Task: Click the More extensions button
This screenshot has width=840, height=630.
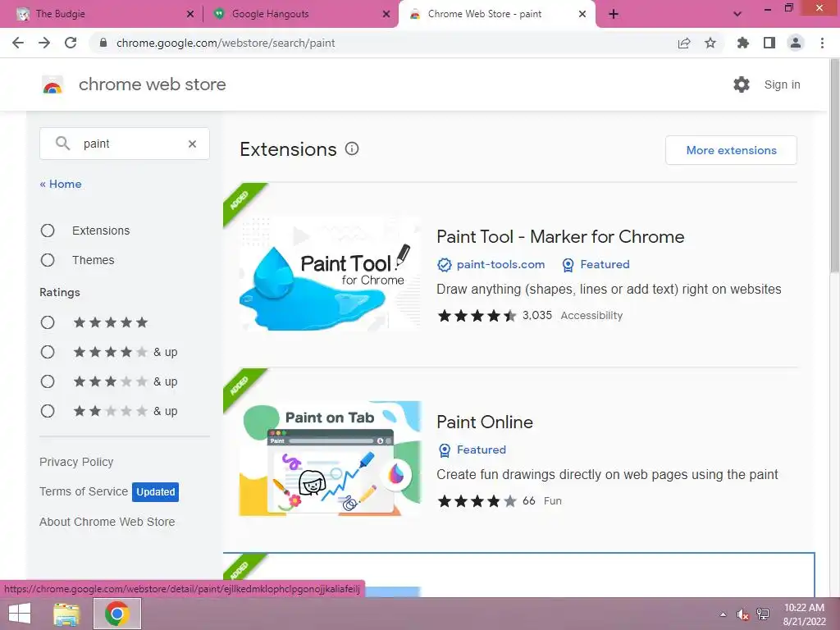Action: (x=731, y=150)
